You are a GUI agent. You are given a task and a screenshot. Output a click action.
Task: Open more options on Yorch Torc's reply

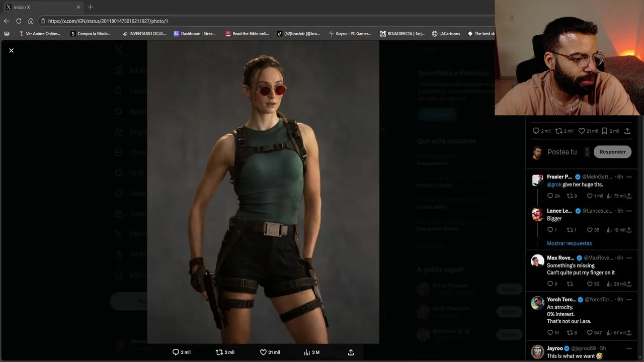pyautogui.click(x=629, y=300)
